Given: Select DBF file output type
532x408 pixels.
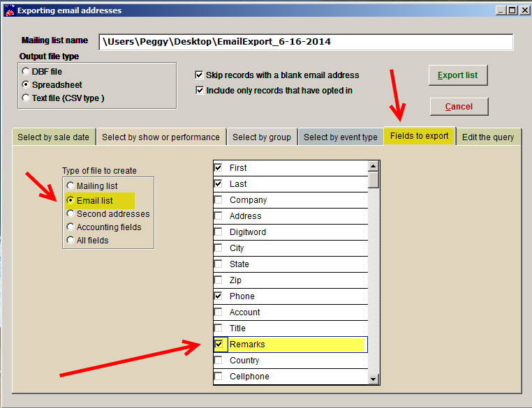Looking at the screenshot, I should tap(27, 72).
